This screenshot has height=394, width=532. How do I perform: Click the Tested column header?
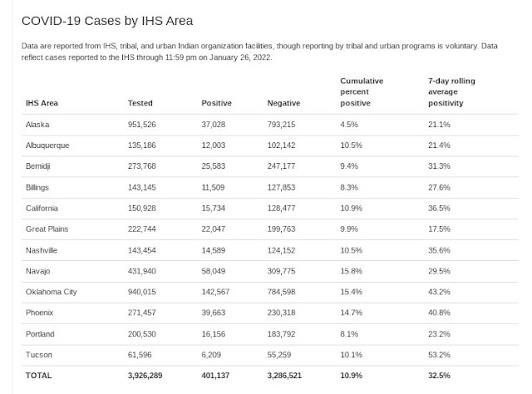140,103
